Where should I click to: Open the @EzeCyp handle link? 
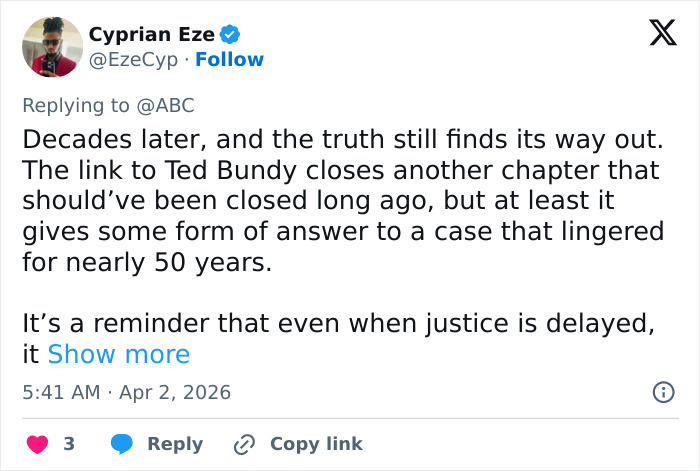[136, 60]
